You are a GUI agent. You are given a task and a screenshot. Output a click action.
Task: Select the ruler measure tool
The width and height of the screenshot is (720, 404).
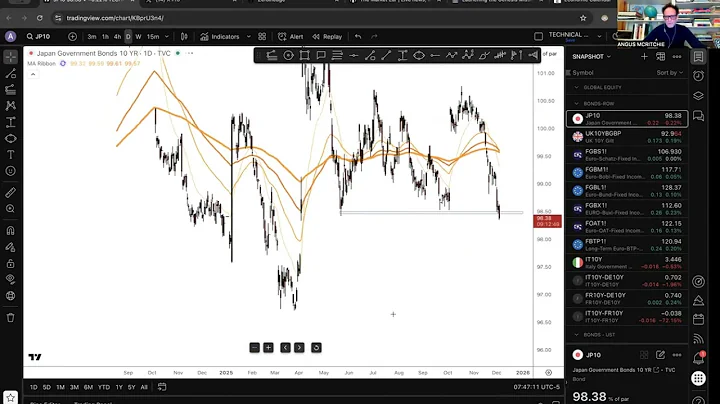[11, 193]
